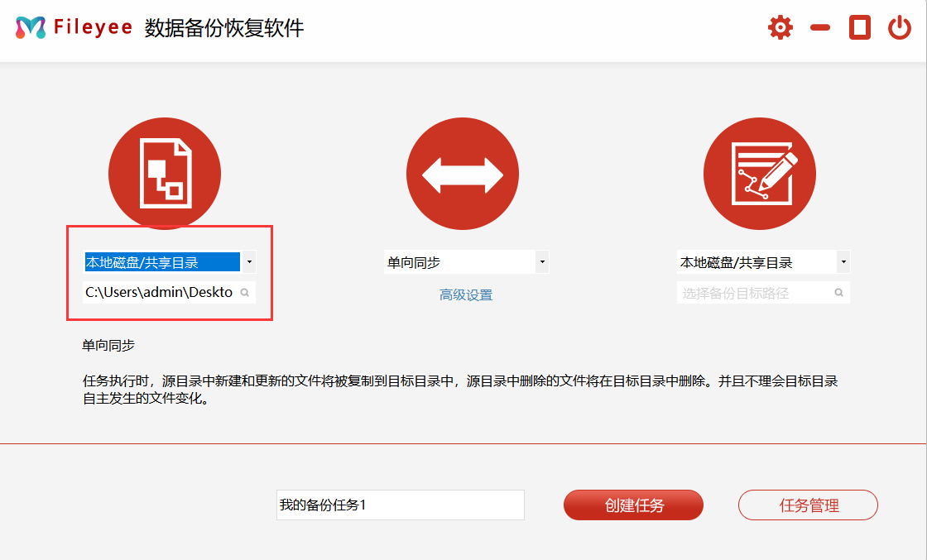Expand the source 本地磁盘/共享目录 dropdown
This screenshot has height=560, width=927.
coord(249,263)
